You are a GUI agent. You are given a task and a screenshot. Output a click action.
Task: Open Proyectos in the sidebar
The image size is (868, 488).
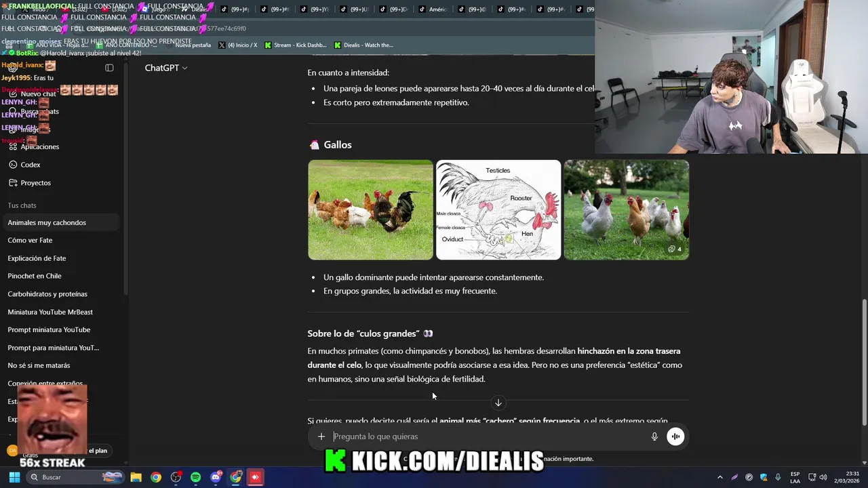pos(35,183)
